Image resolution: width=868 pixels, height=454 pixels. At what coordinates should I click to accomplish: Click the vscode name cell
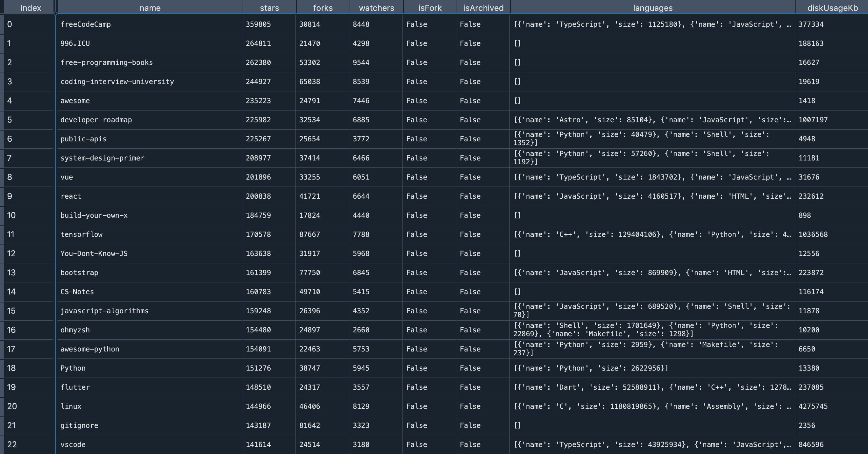coord(73,444)
